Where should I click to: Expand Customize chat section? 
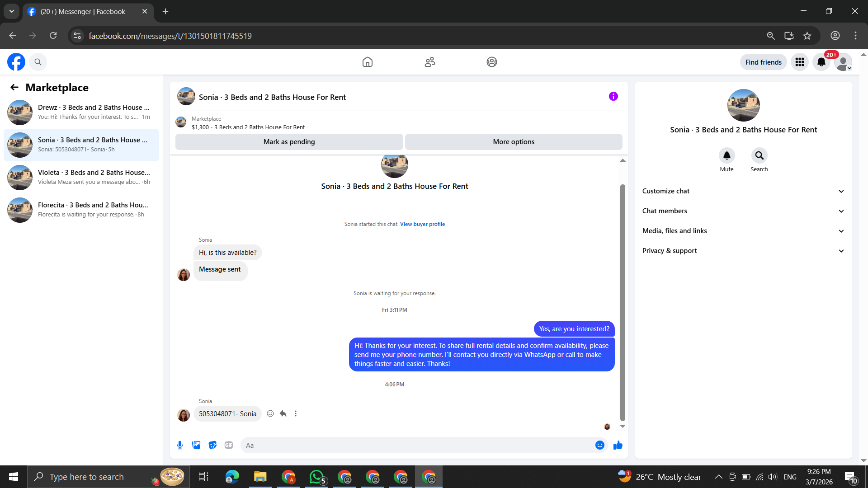(x=743, y=191)
